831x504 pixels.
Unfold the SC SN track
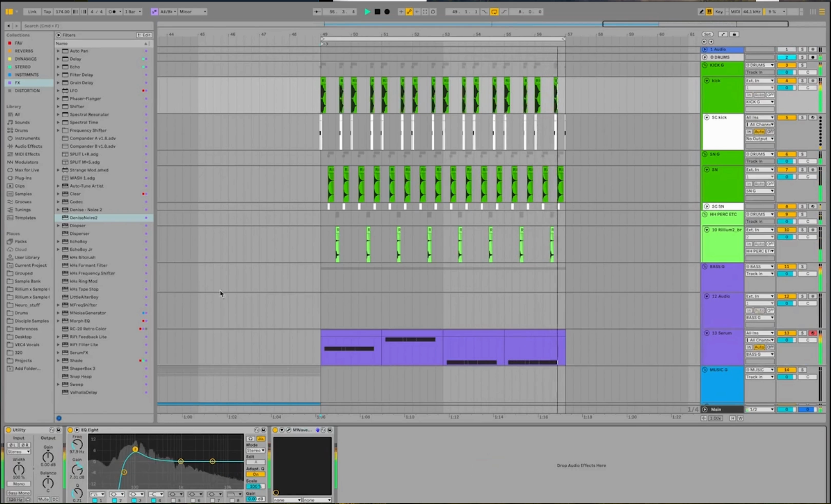tap(707, 206)
